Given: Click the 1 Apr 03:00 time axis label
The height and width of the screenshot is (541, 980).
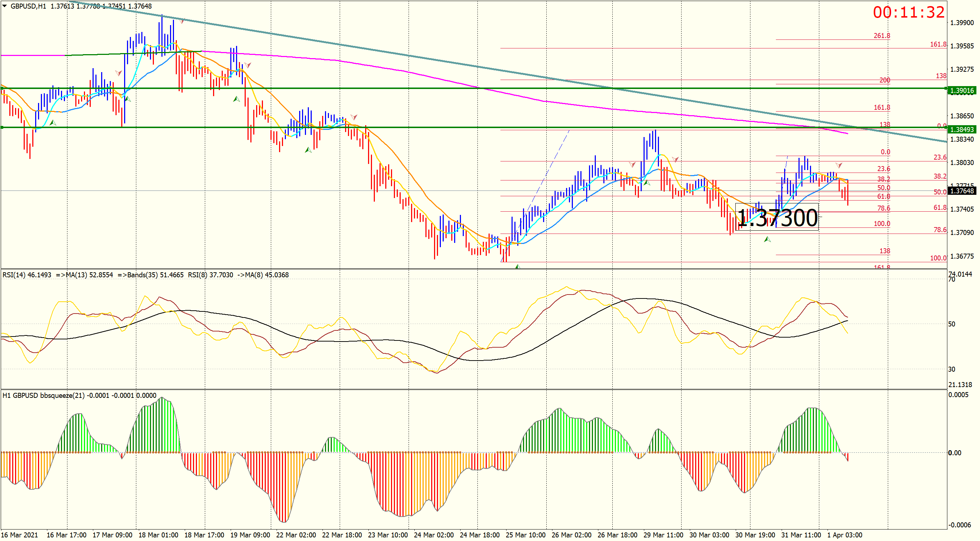Looking at the screenshot, I should (x=844, y=535).
